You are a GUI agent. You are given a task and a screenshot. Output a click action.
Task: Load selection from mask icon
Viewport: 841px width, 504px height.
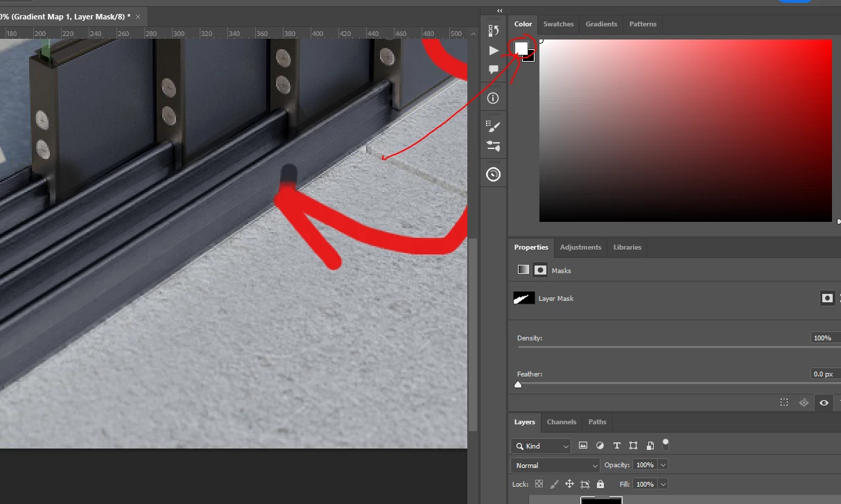pos(784,403)
